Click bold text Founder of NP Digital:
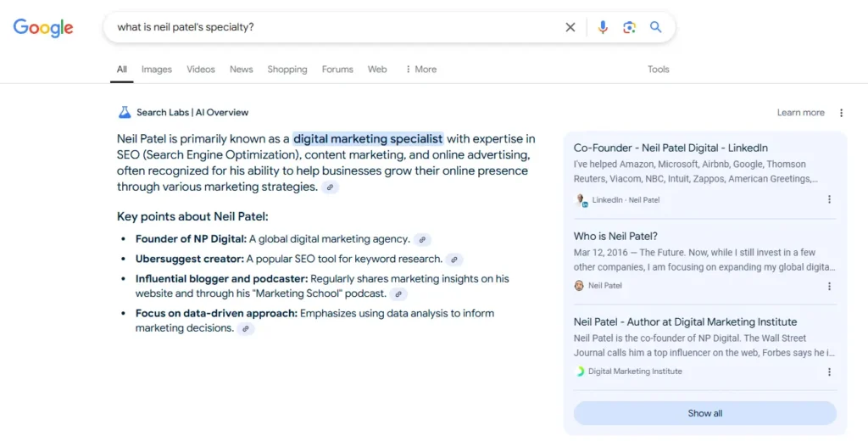Screen dimensions: 868x447 [191, 239]
